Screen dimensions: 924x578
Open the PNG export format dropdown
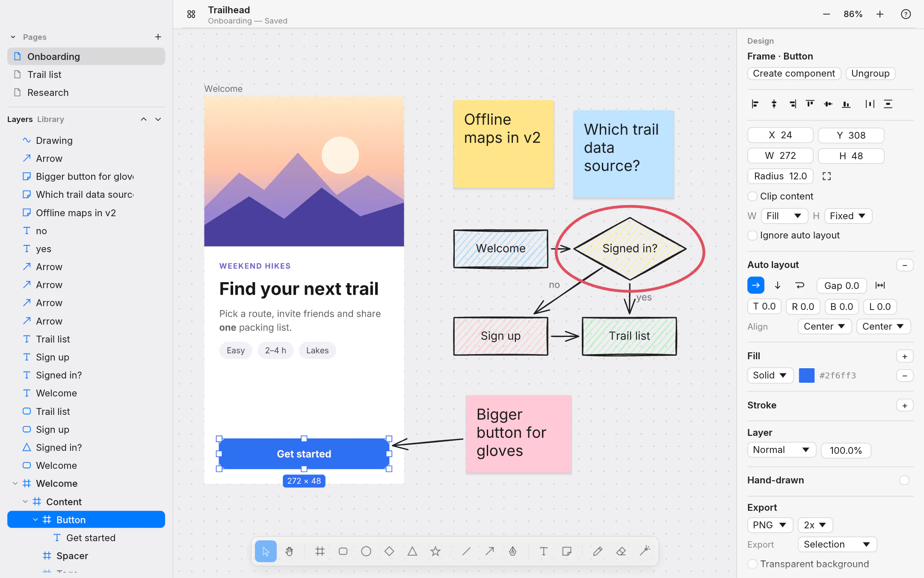[x=770, y=525]
